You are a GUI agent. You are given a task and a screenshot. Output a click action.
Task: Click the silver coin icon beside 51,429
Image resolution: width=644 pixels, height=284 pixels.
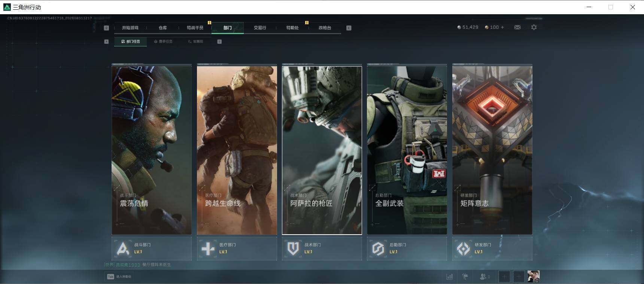click(x=459, y=27)
